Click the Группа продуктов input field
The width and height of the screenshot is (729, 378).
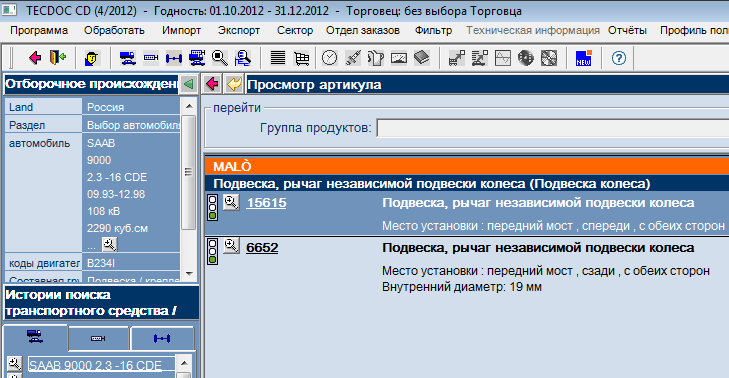click(553, 128)
